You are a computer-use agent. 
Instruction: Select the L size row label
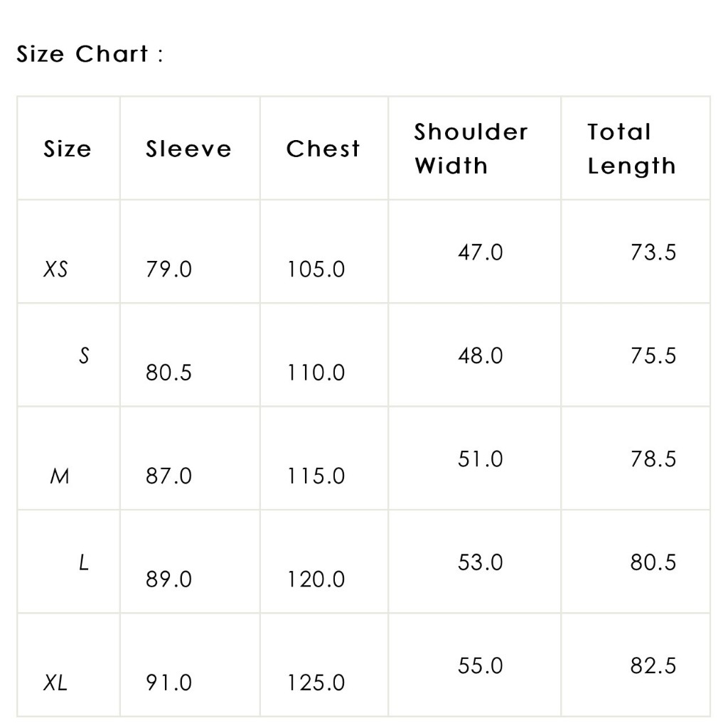[x=84, y=563]
